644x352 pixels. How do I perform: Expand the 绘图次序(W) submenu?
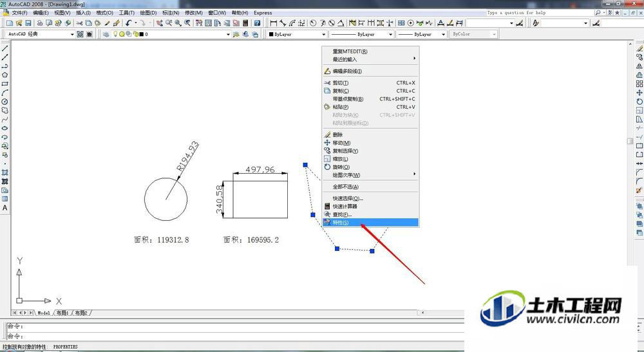[370, 175]
